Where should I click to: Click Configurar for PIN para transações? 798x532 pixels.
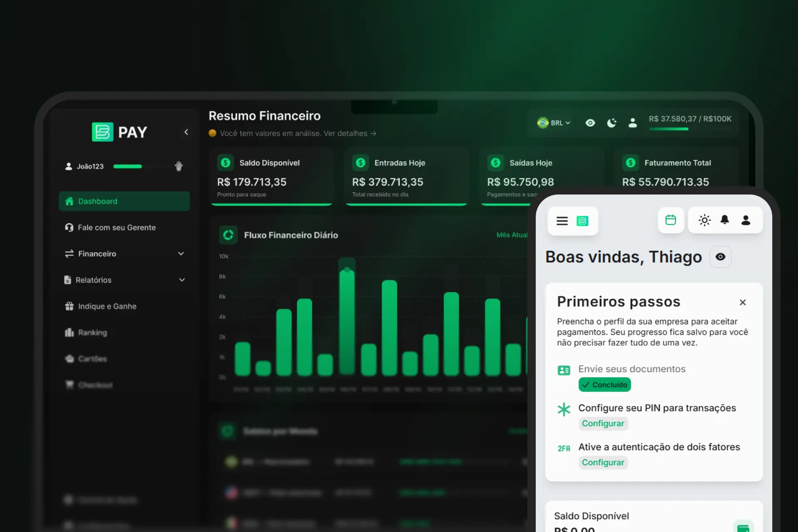click(x=603, y=423)
